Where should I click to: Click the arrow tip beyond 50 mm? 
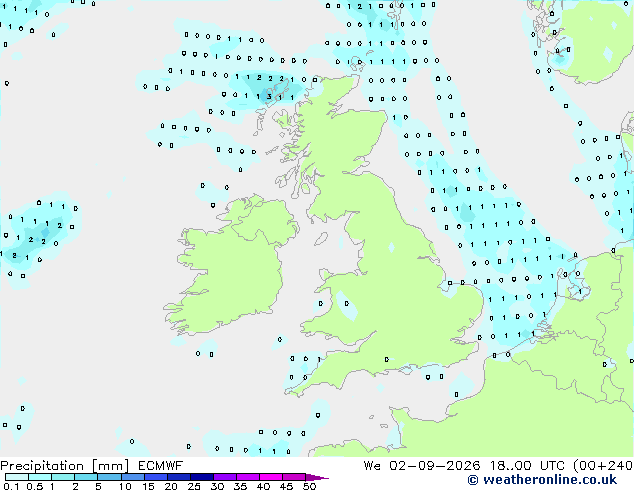[x=318, y=478]
